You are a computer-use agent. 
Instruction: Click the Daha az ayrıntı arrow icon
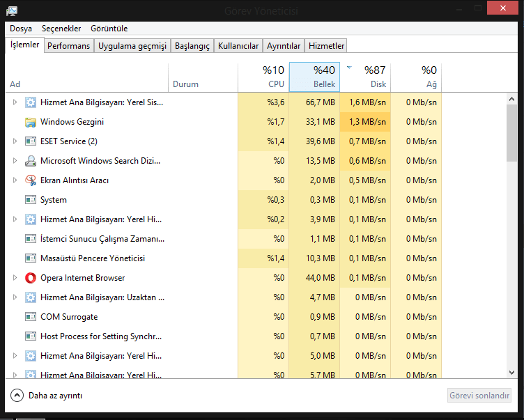point(17,396)
